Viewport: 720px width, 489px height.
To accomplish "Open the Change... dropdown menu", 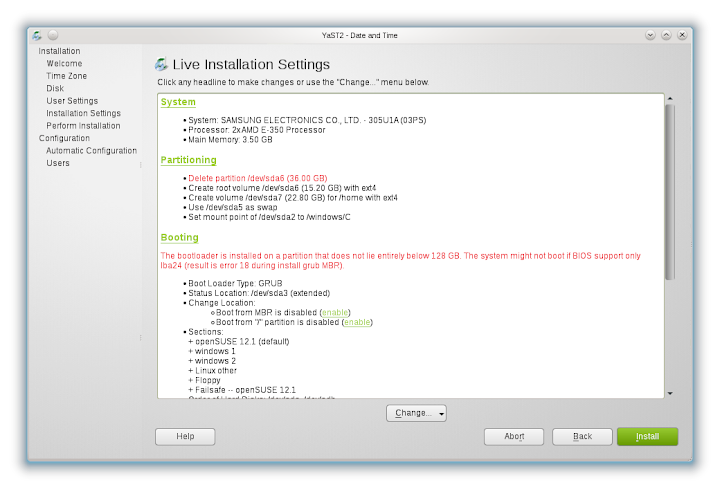I will click(x=416, y=413).
